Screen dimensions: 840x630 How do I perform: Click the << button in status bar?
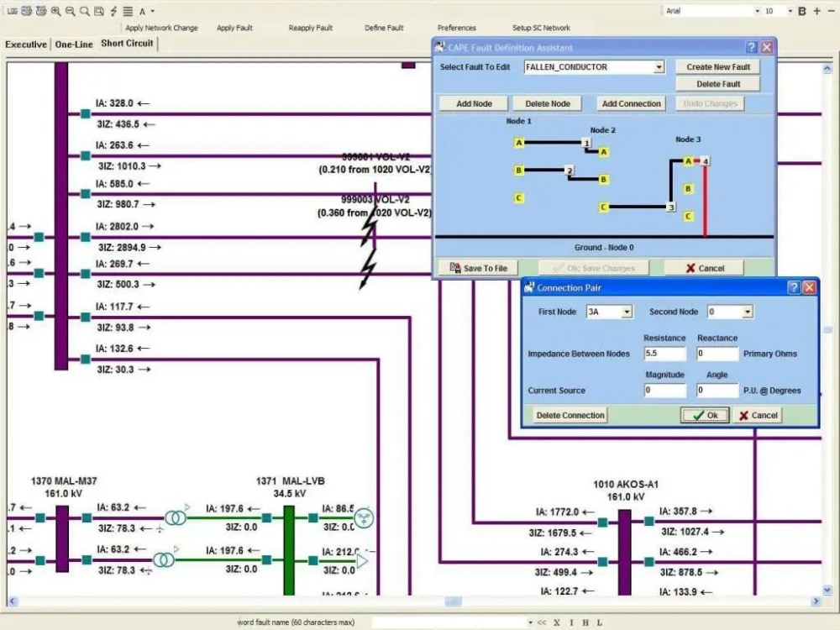(x=542, y=622)
